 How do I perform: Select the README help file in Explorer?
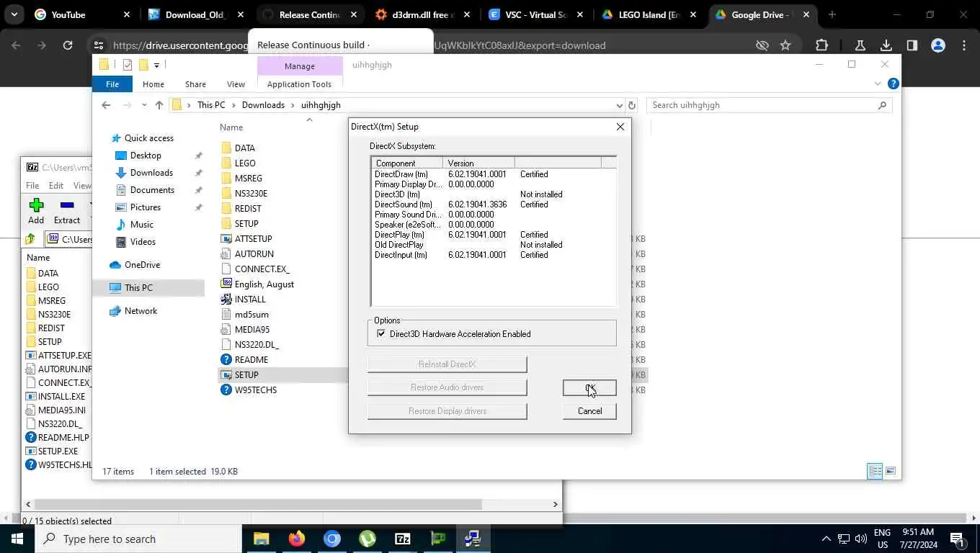click(251, 360)
